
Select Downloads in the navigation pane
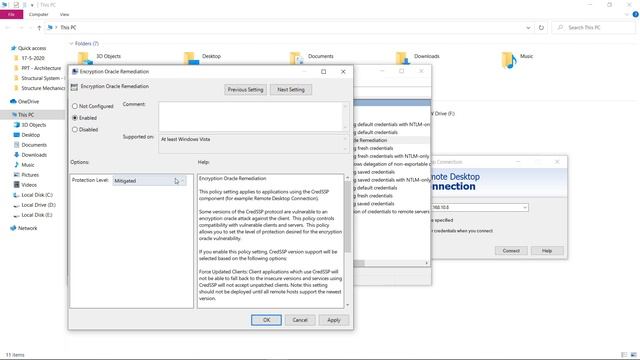[x=34, y=155]
